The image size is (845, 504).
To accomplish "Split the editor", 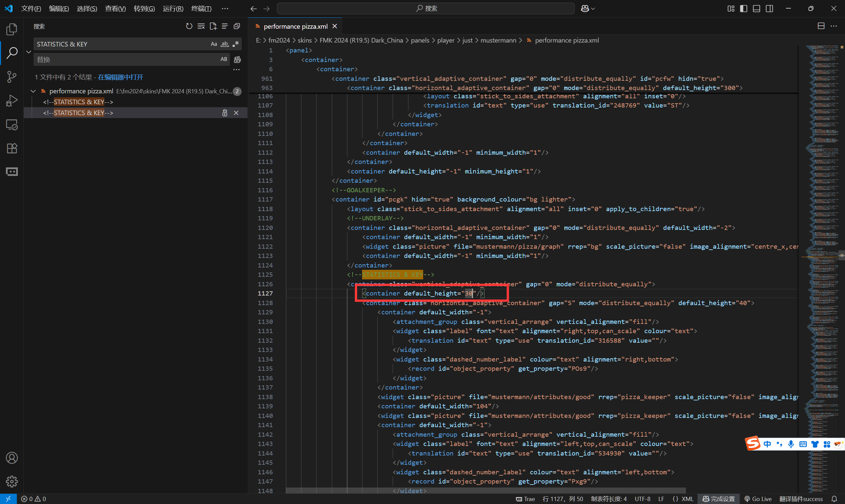I will (821, 26).
